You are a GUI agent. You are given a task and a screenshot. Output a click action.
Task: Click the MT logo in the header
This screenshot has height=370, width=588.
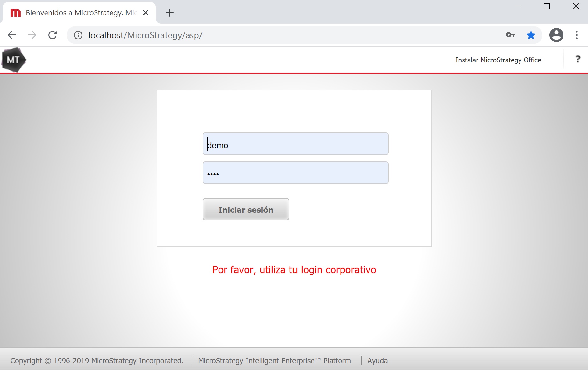pos(14,60)
